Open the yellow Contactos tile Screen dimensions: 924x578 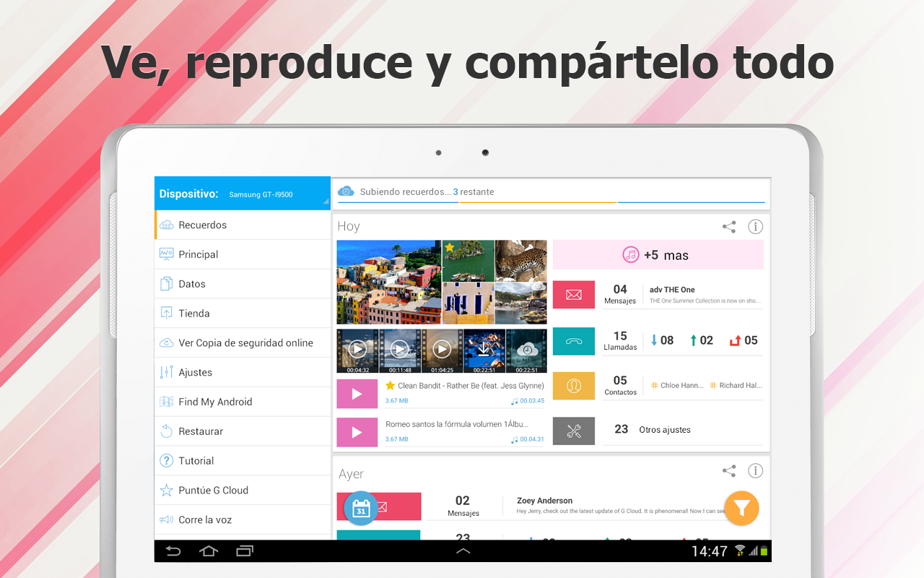coord(574,386)
